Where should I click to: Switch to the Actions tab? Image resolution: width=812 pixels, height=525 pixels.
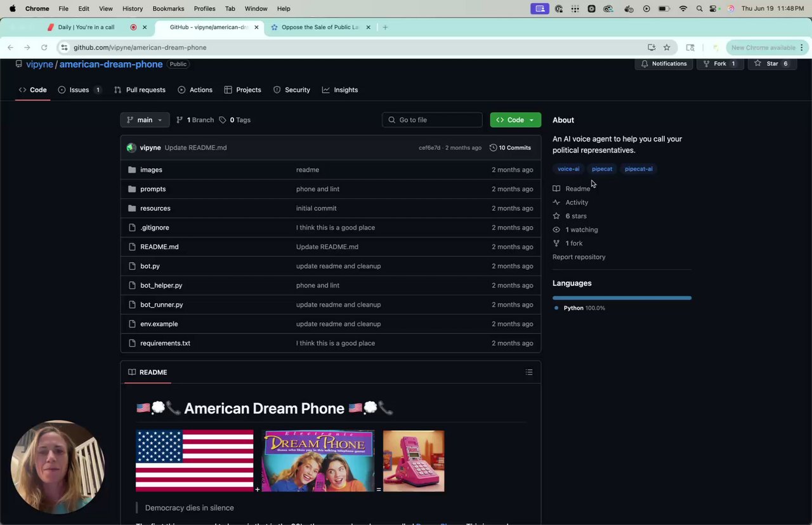point(195,90)
